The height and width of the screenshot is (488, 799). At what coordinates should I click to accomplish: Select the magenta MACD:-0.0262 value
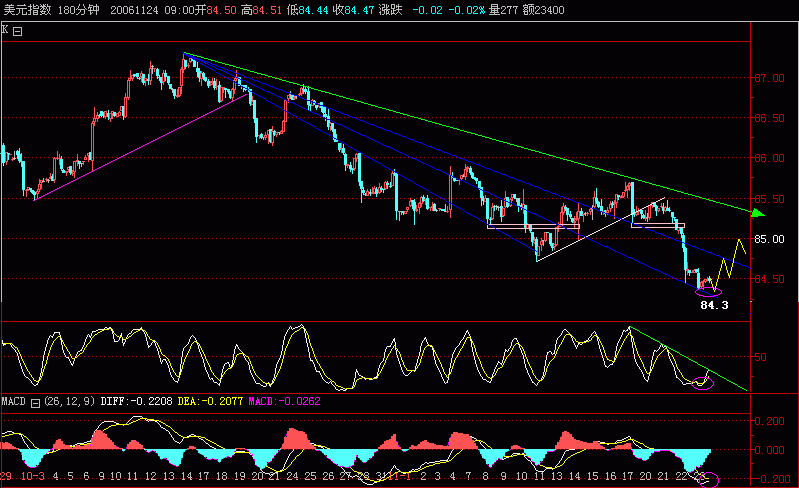(284, 401)
